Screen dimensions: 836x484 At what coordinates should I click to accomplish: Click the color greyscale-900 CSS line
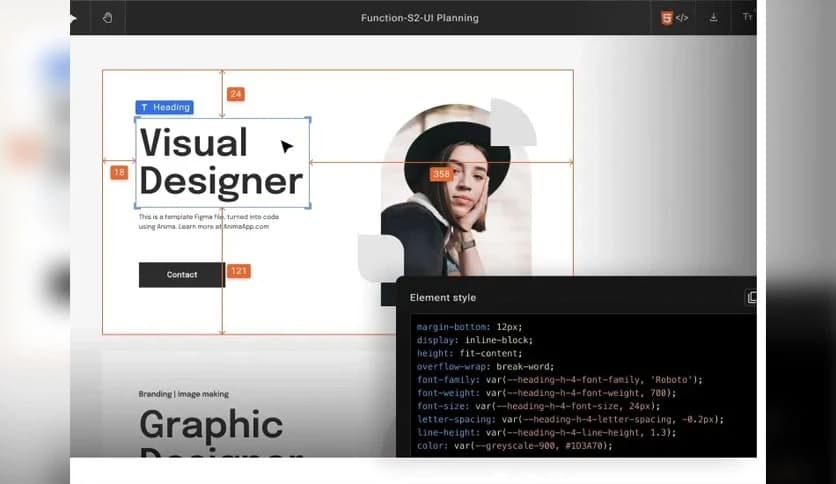pos(514,445)
